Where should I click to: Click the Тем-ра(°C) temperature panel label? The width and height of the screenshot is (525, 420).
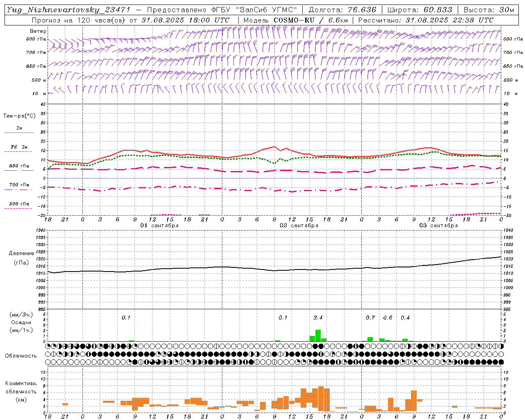click(19, 116)
